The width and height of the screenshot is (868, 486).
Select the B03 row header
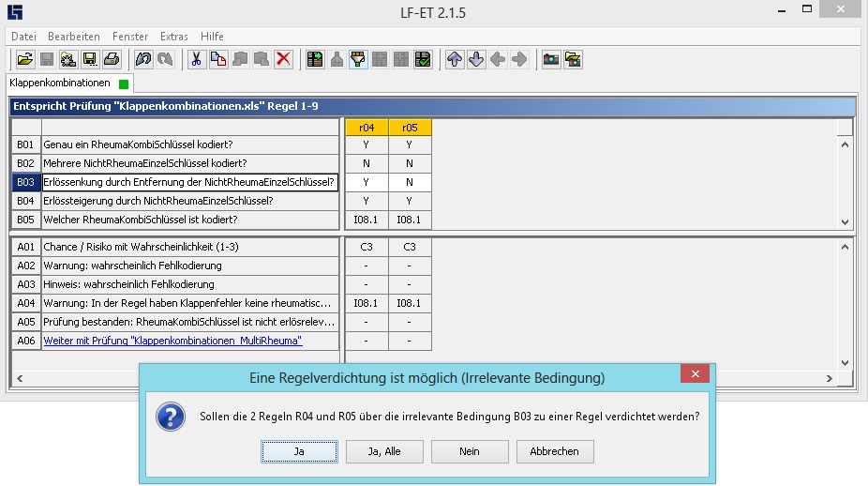[x=26, y=182]
